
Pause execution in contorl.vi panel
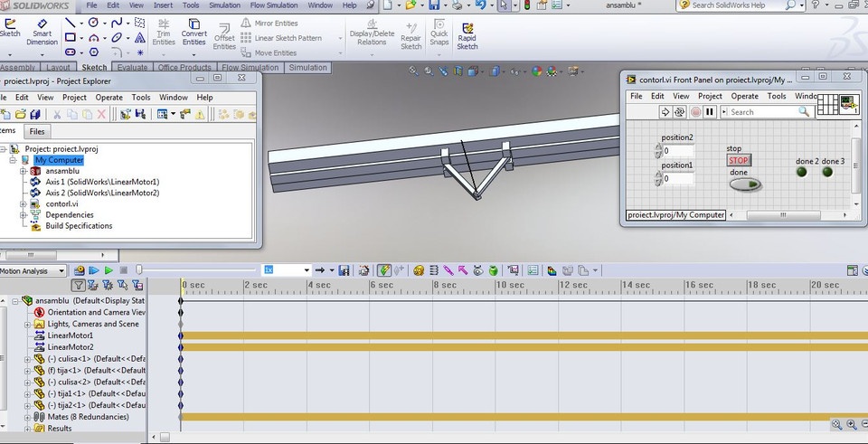coord(710,112)
